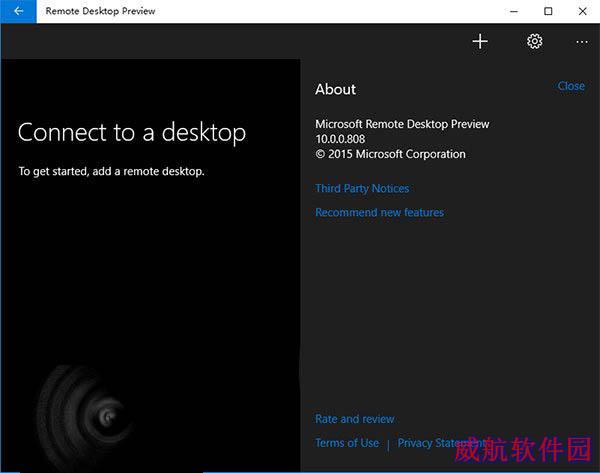Click the 'About' panel heading
This screenshot has height=473, width=600.
click(x=336, y=89)
